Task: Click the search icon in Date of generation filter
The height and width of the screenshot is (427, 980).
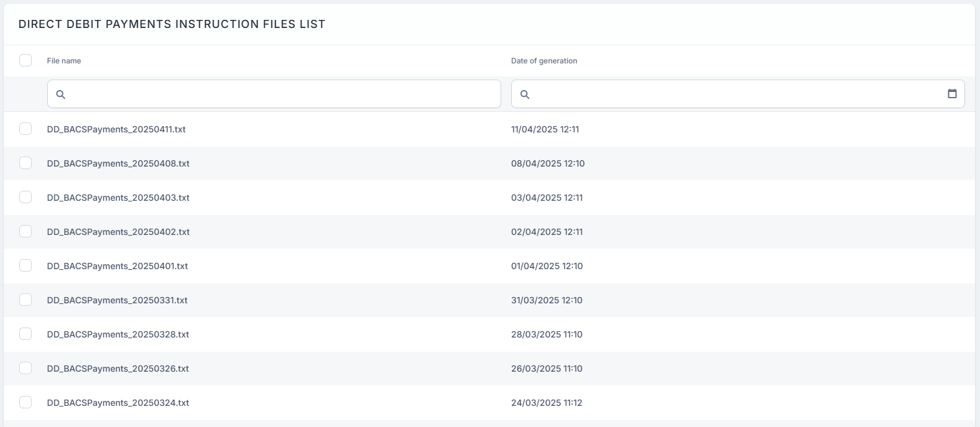Action: (x=525, y=94)
